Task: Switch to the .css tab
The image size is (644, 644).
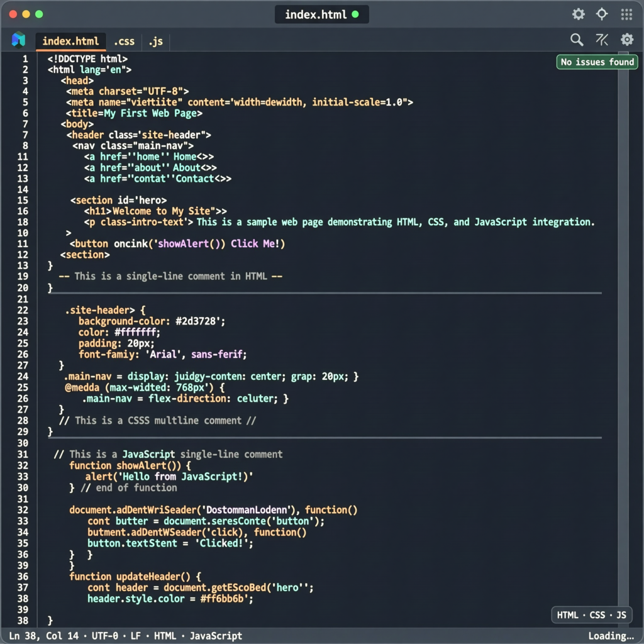Action: [124, 42]
